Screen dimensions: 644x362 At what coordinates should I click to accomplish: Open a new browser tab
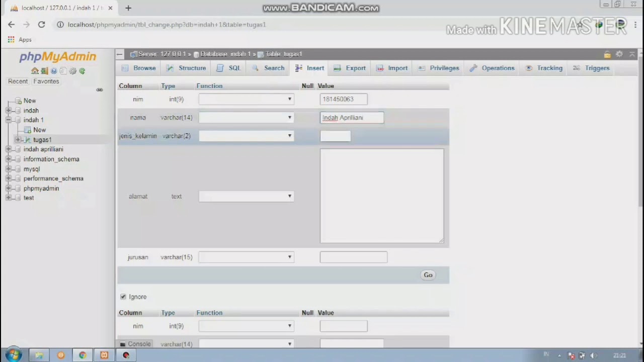click(x=128, y=8)
